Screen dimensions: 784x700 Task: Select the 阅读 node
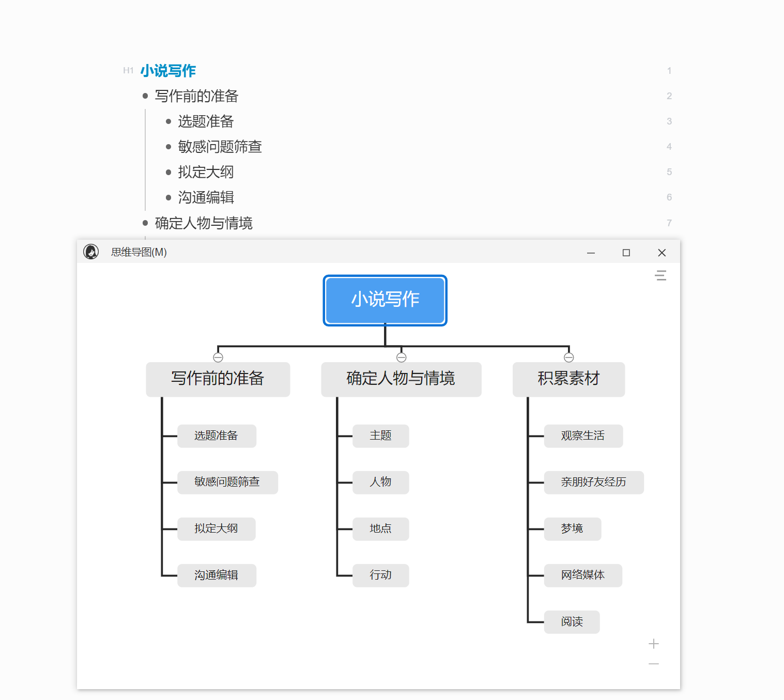(x=572, y=622)
